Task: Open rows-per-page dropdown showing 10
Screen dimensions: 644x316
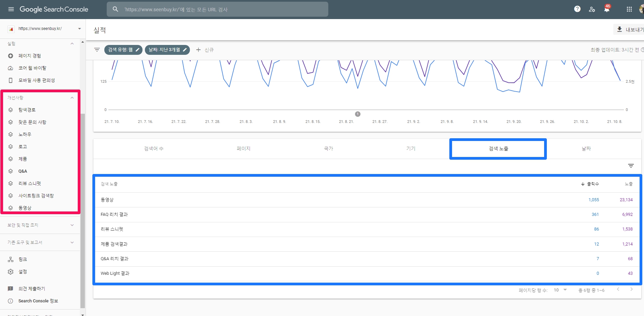Action: point(560,290)
